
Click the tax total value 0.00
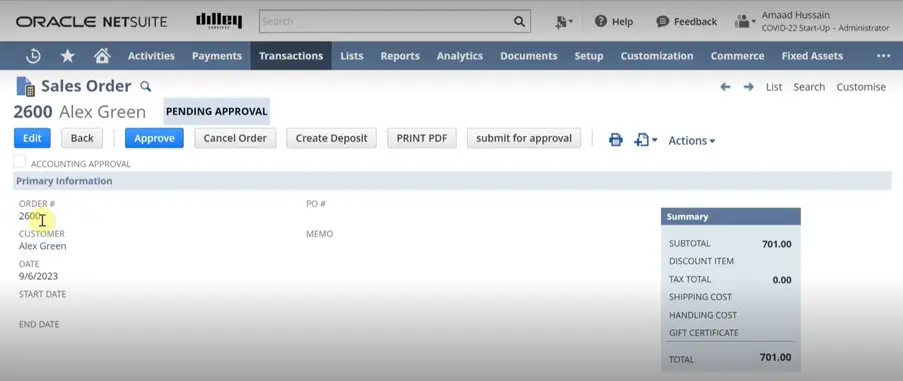[x=782, y=280]
